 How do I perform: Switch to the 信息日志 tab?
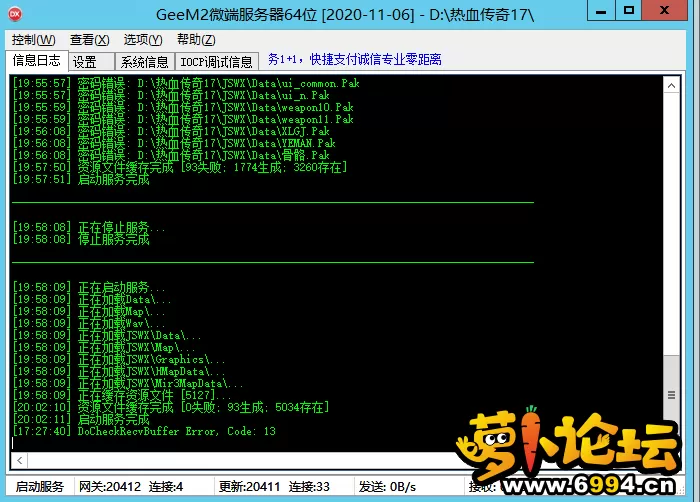tap(37, 60)
